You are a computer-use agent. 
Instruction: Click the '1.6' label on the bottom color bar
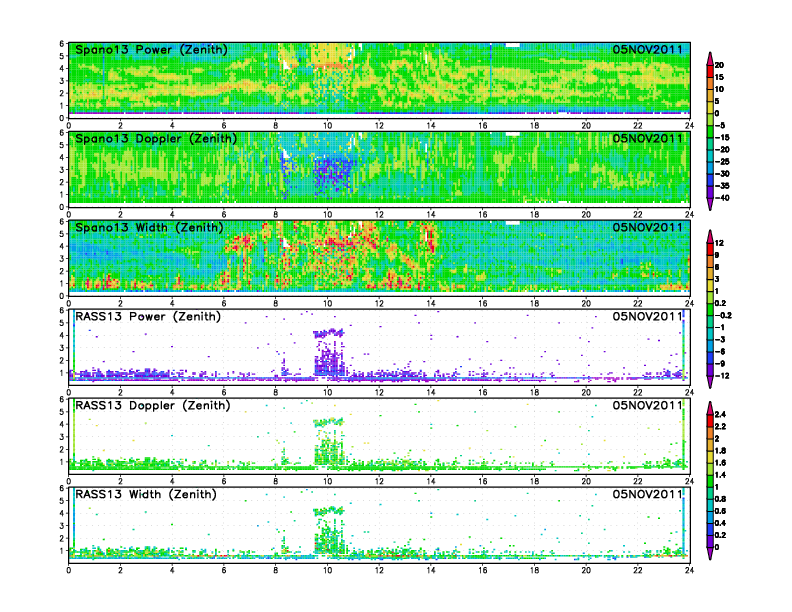(x=720, y=463)
